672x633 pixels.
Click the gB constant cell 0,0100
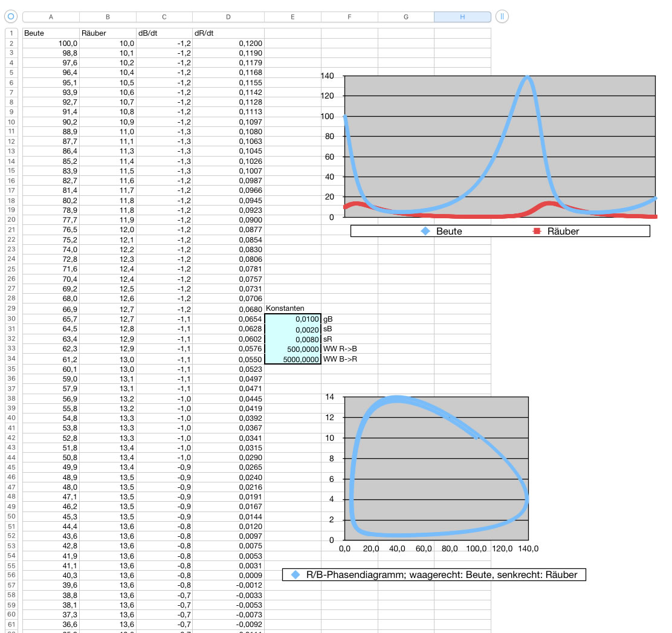pyautogui.click(x=292, y=319)
